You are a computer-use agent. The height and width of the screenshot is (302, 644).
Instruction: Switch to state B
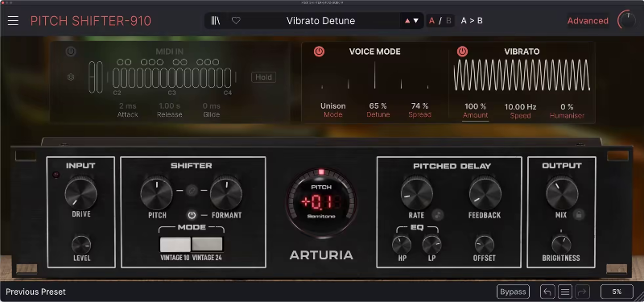click(448, 21)
